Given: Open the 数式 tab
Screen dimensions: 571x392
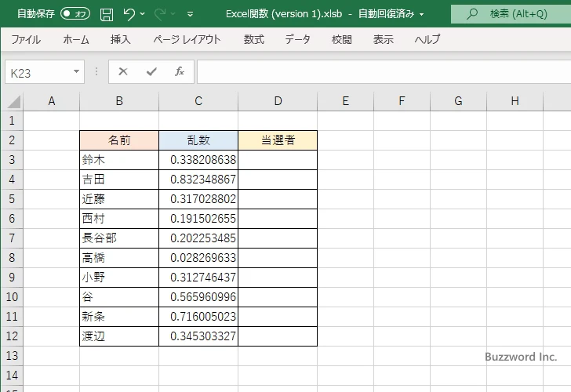Looking at the screenshot, I should click(x=254, y=39).
